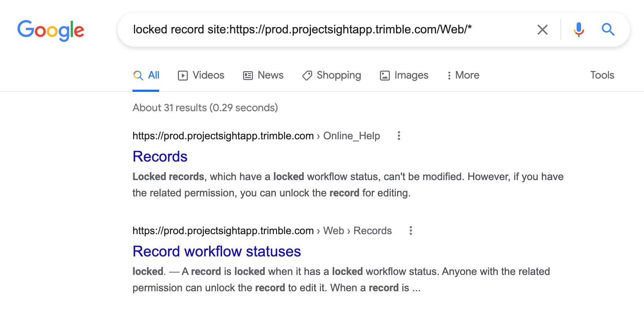Viewport: 644px width, 312px height.
Task: Click the Videos play icon
Action: [183, 76]
